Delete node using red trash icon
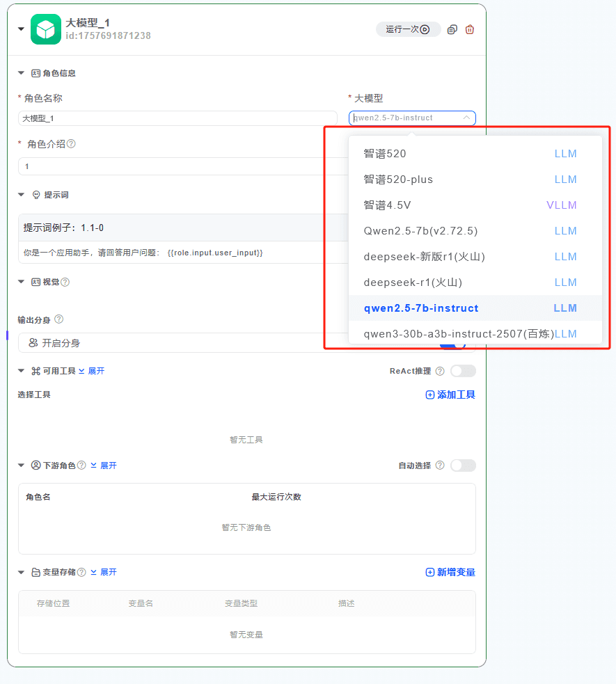 (470, 29)
